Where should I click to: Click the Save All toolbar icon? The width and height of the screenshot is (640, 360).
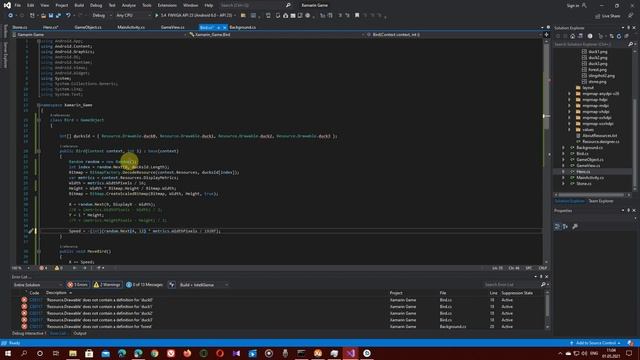58,16
